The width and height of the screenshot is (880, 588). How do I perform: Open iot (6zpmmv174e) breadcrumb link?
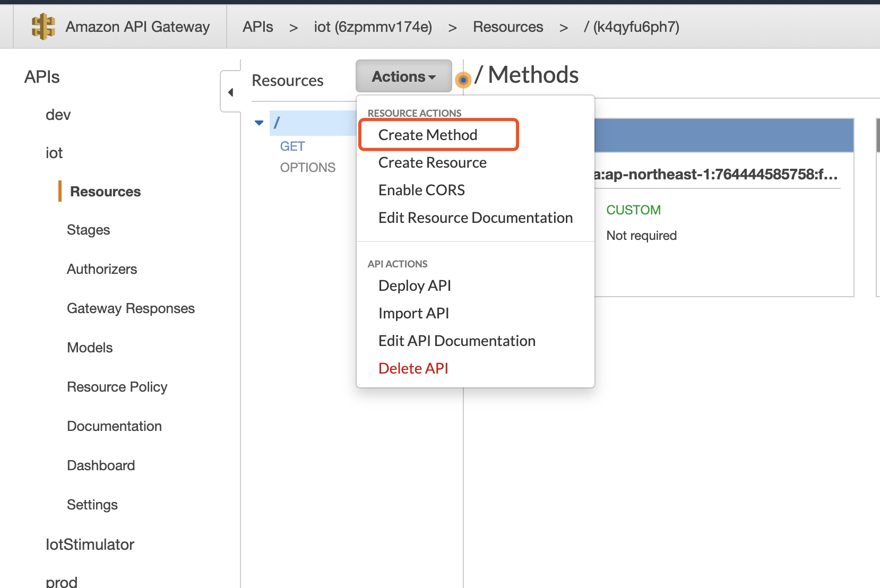(373, 27)
